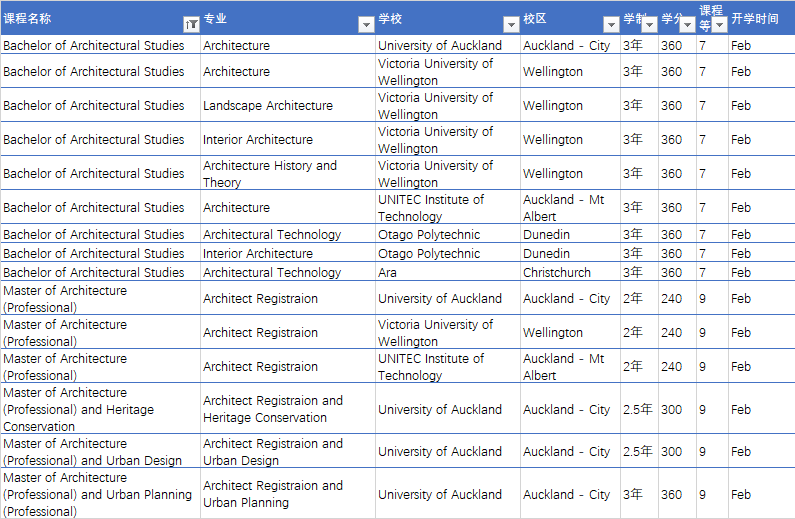This screenshot has width=795, height=519.
Task: Select the 校区 header cell text
Action: pyautogui.click(x=535, y=19)
